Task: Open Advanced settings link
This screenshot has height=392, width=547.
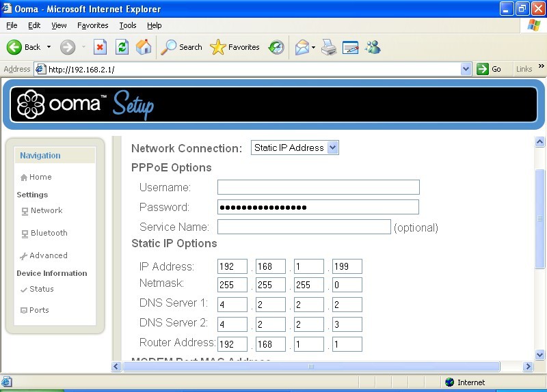Action: [x=48, y=255]
